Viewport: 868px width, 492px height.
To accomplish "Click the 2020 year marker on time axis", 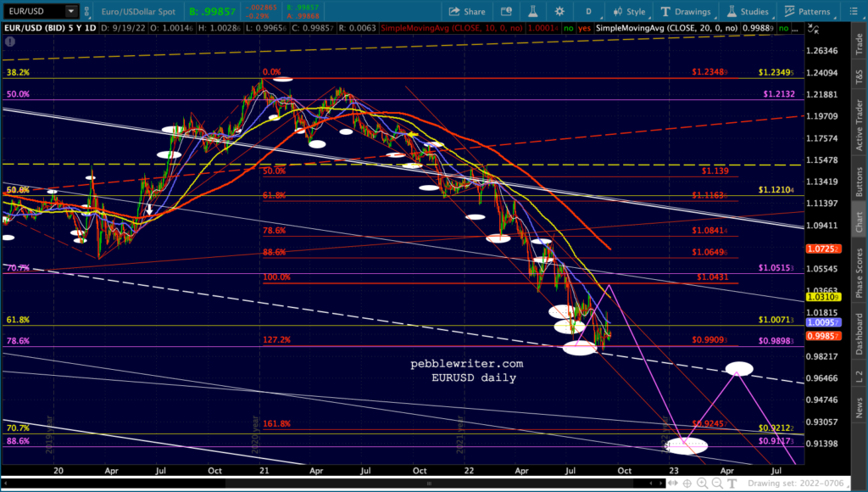I will pos(255,435).
